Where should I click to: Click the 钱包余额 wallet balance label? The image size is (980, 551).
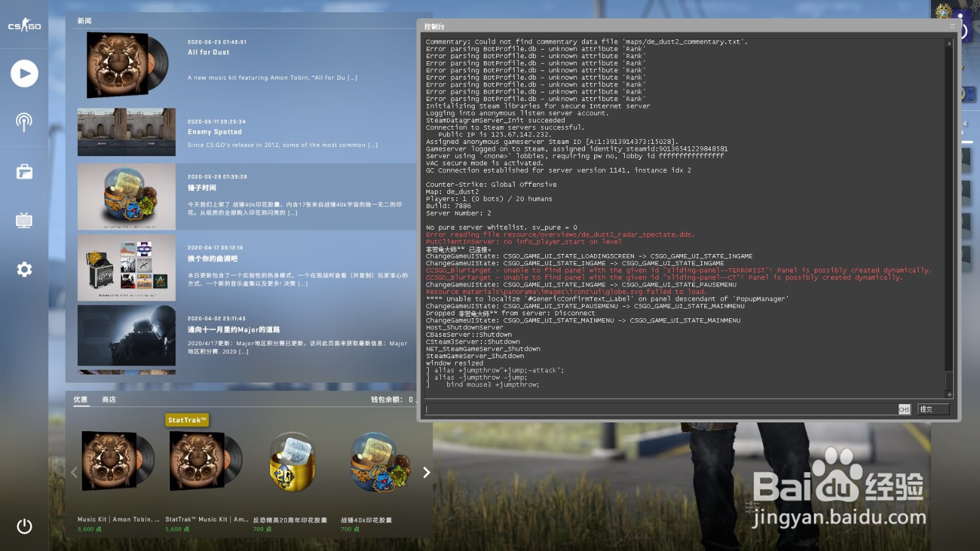click(387, 399)
